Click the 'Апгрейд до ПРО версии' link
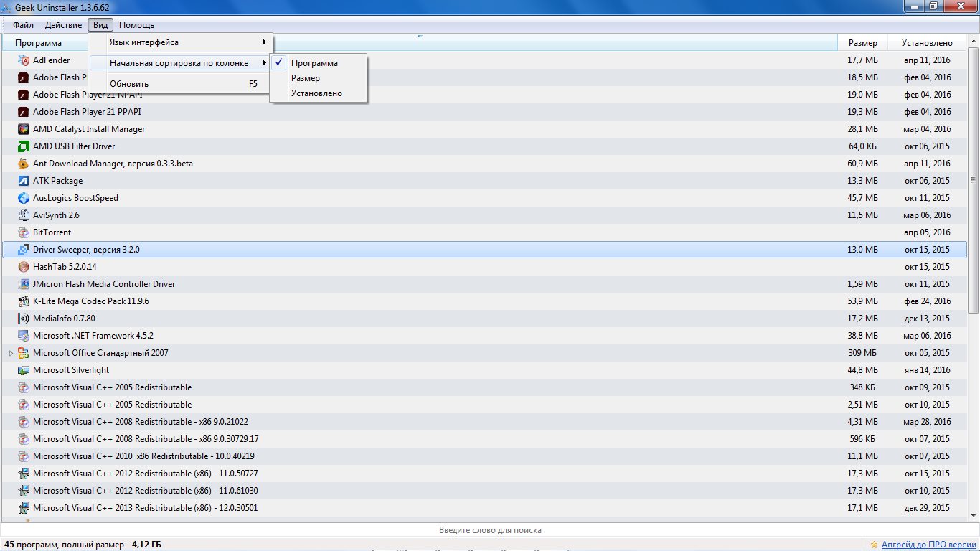Image resolution: width=980 pixels, height=551 pixels. [928, 545]
